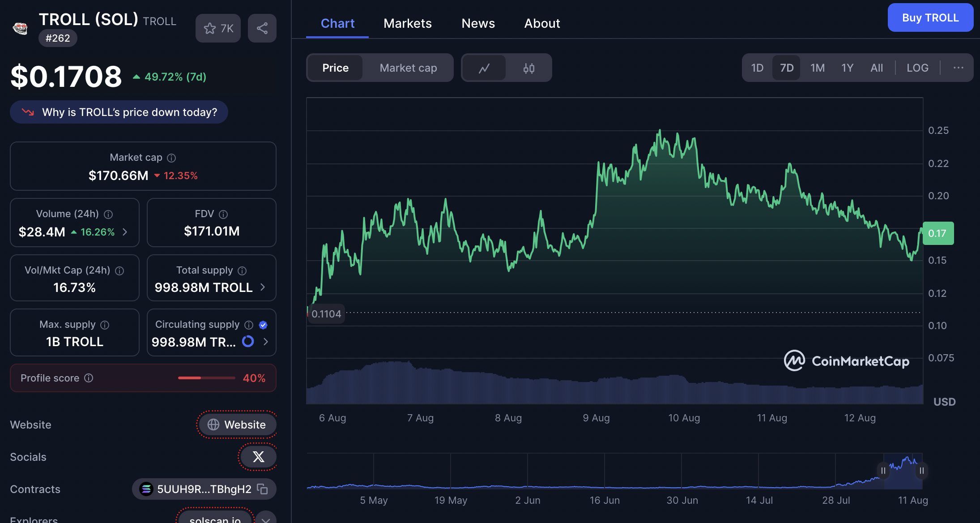Click the down-trend arrow in price question
Image resolution: width=980 pixels, height=523 pixels.
pyautogui.click(x=28, y=112)
